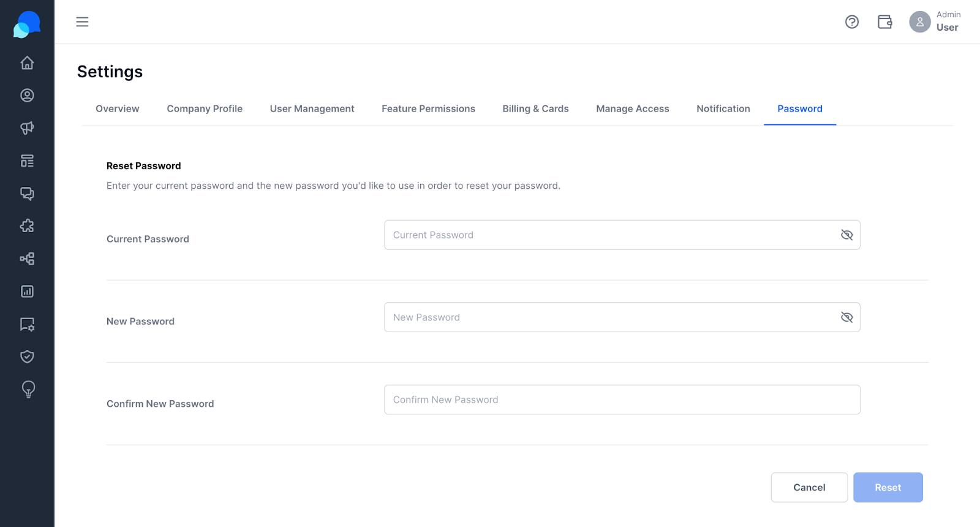Image resolution: width=980 pixels, height=527 pixels.
Task: Open the help question mark icon
Action: point(852,22)
